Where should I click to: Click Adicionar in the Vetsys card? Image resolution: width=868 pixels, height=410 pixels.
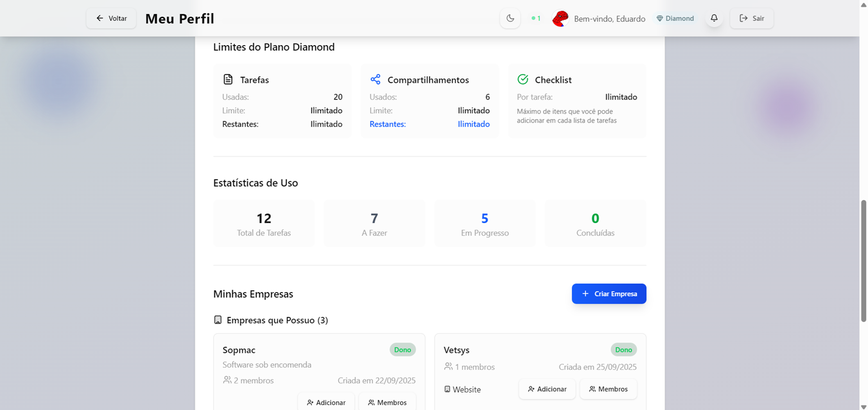click(x=547, y=389)
